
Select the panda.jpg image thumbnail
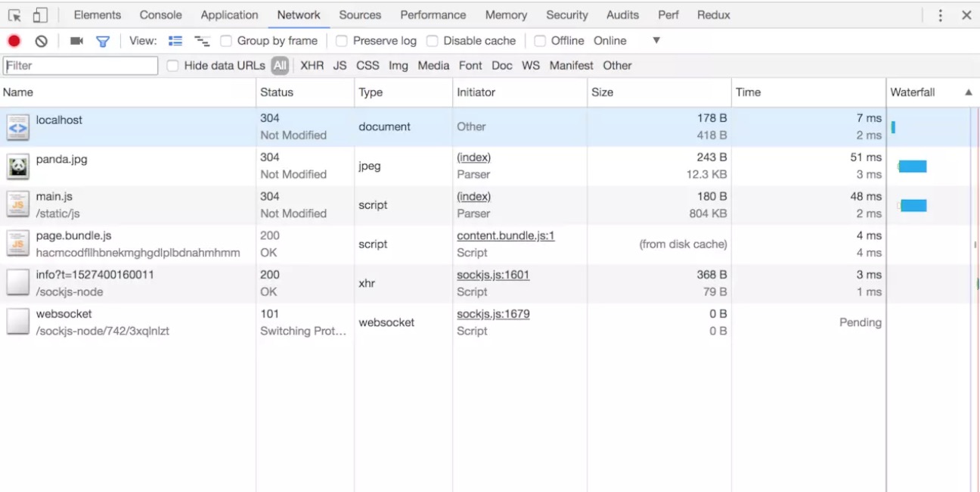point(17,165)
